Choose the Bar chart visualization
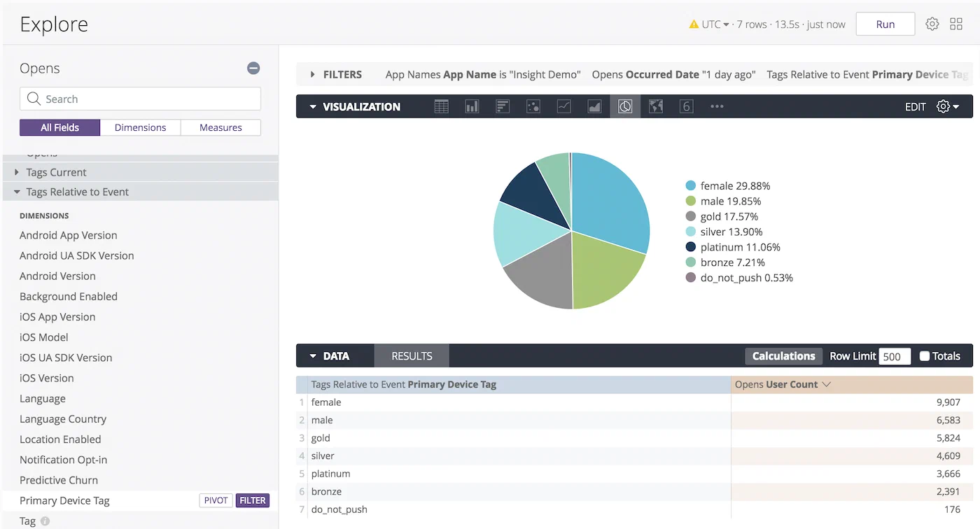 click(x=502, y=106)
